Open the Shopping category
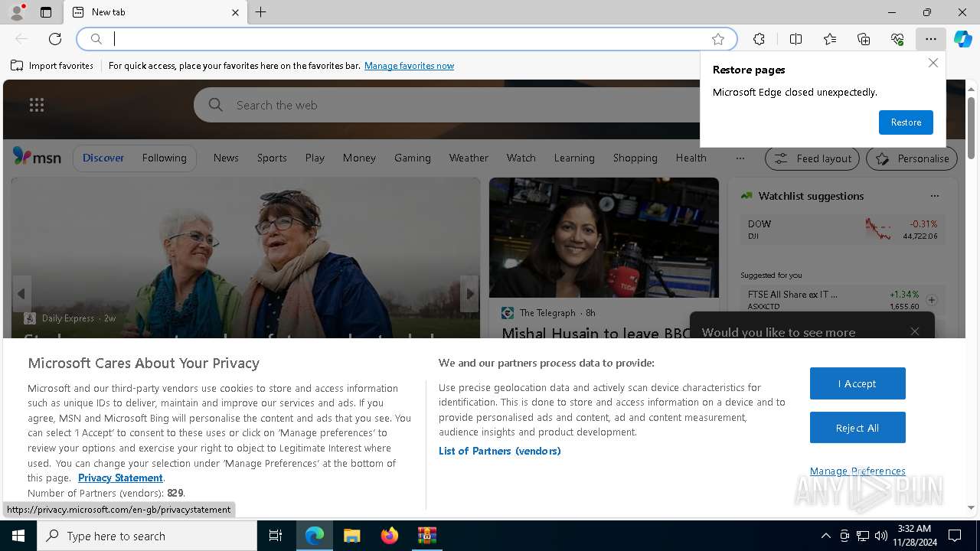Viewport: 980px width, 551px height. [x=635, y=158]
